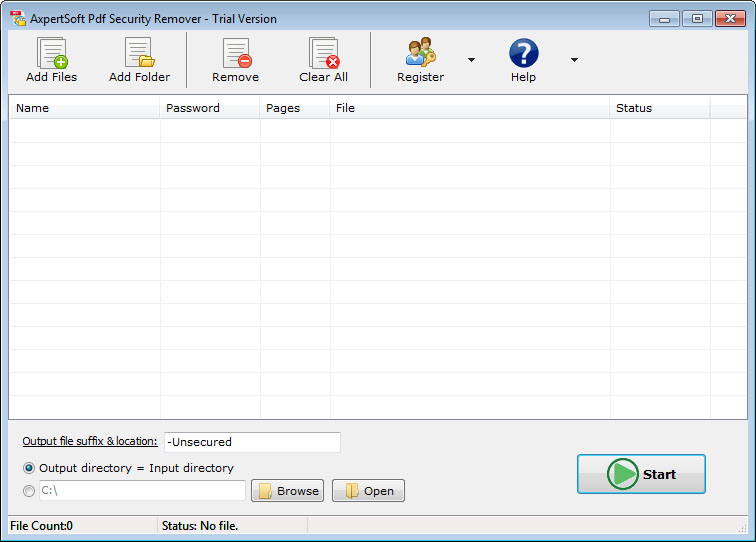Click the Browse button
The width and height of the screenshot is (756, 542).
[x=287, y=491]
